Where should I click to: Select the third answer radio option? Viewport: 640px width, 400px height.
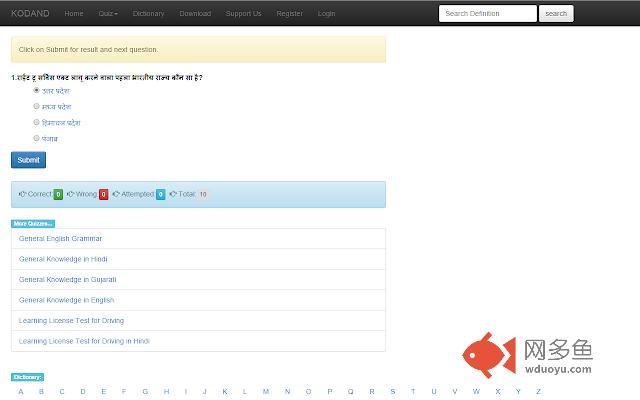(x=36, y=122)
